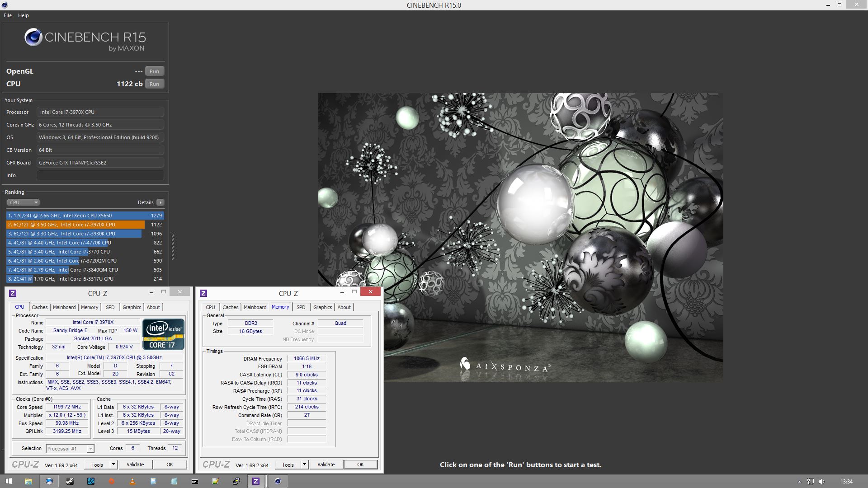868x488 pixels.
Task: Click the network icon in system tray
Action: (811, 482)
